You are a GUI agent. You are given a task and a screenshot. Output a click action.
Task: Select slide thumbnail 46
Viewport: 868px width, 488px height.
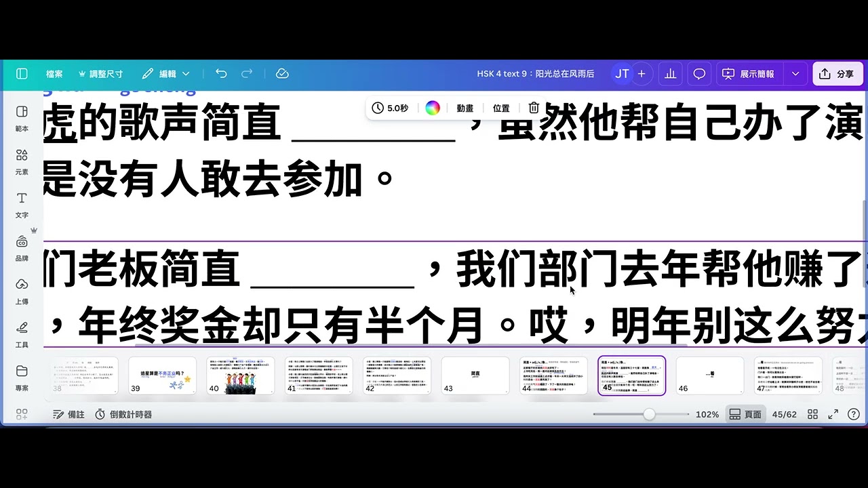pyautogui.click(x=710, y=375)
